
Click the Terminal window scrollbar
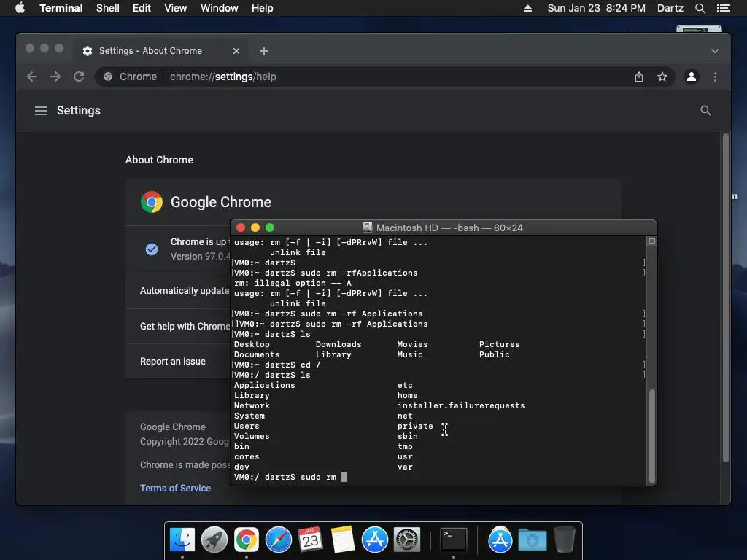[651, 436]
